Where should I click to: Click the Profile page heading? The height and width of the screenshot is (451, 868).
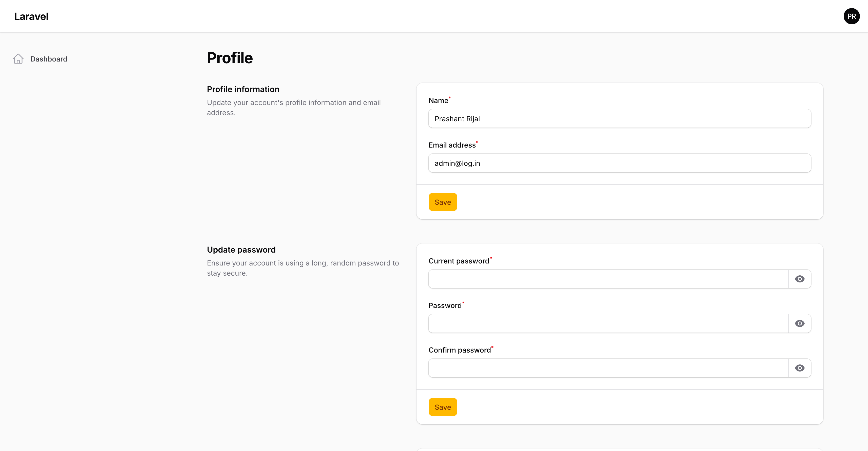pyautogui.click(x=230, y=58)
